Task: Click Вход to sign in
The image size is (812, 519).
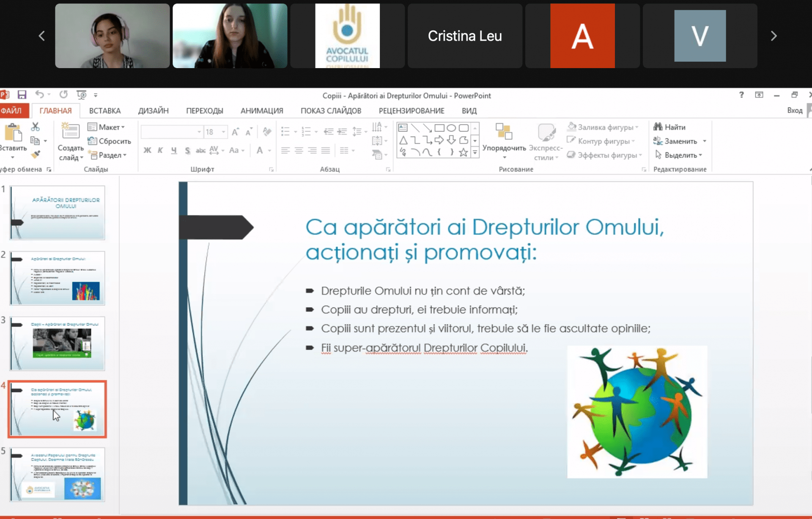Action: (x=795, y=110)
